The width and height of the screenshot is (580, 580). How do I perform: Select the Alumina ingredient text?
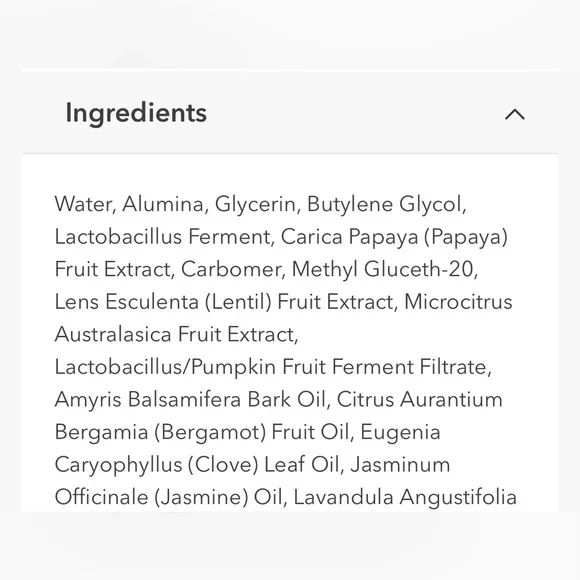pyautogui.click(x=163, y=204)
